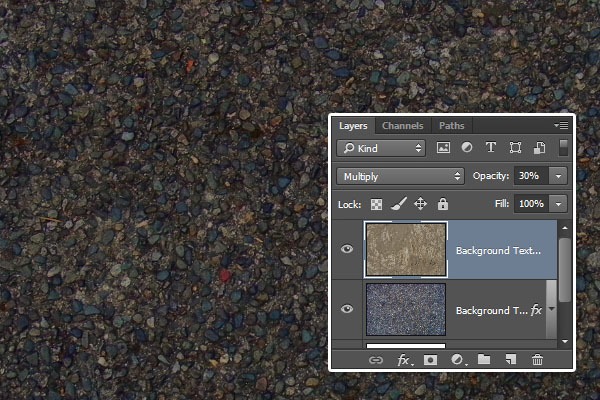Toggle visibility of the second Background layer
Image resolution: width=600 pixels, height=400 pixels.
point(347,310)
